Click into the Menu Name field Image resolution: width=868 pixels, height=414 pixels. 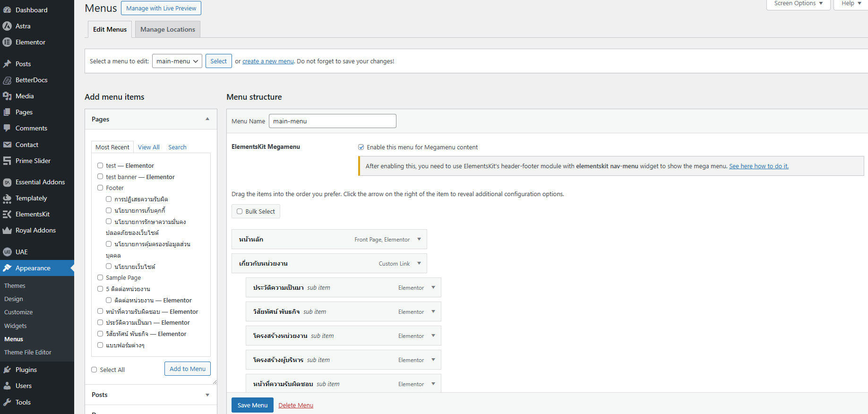(x=333, y=121)
